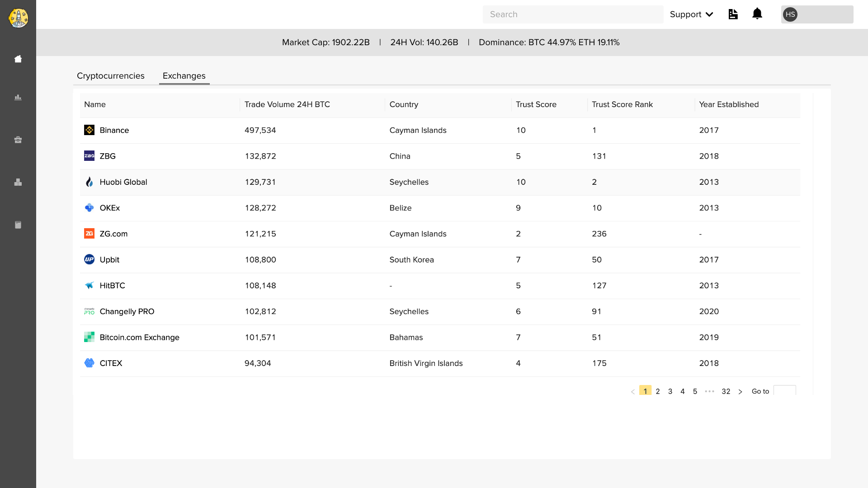Jump to page 32 in pagination
The width and height of the screenshot is (868, 488).
pyautogui.click(x=726, y=391)
